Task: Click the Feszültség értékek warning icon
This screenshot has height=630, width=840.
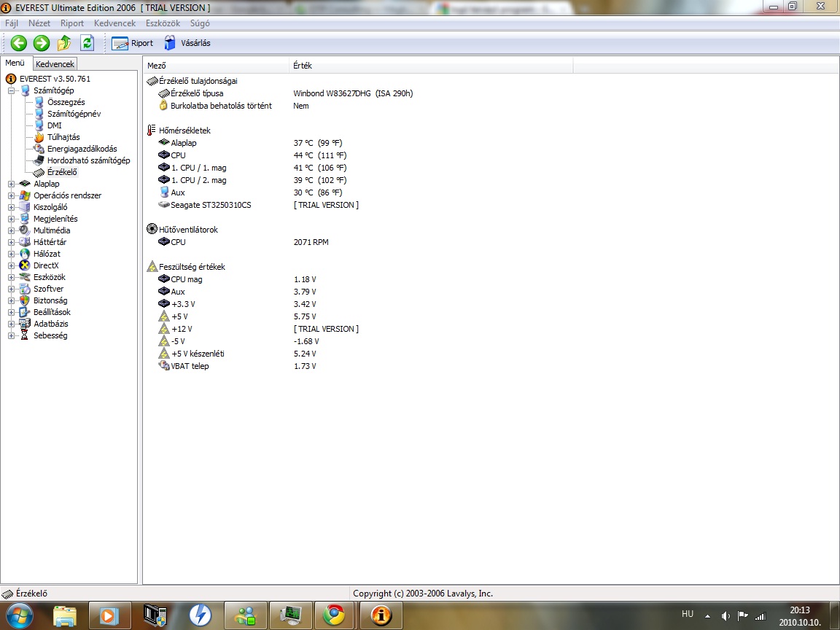Action: 152,267
